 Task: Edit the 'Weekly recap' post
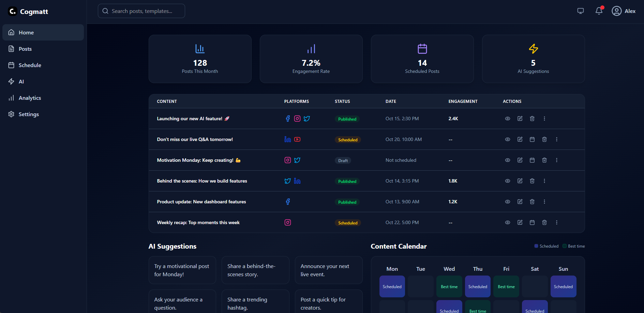pyautogui.click(x=520, y=222)
